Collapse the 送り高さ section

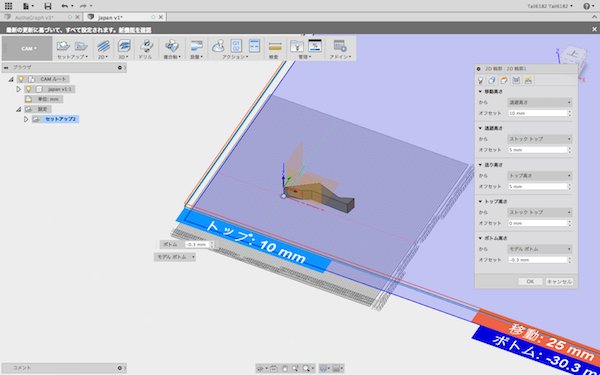480,165
